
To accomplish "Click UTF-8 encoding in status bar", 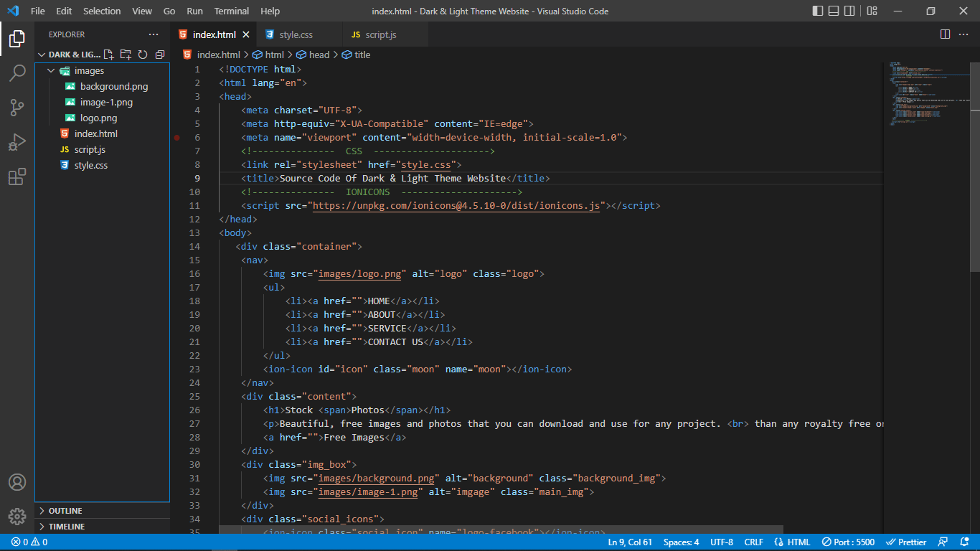I will (722, 542).
